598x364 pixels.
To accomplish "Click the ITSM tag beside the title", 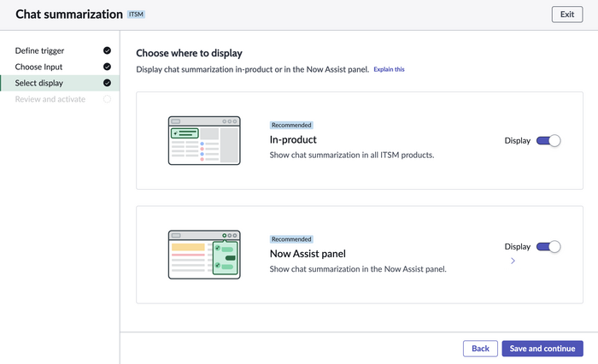I will pos(136,15).
